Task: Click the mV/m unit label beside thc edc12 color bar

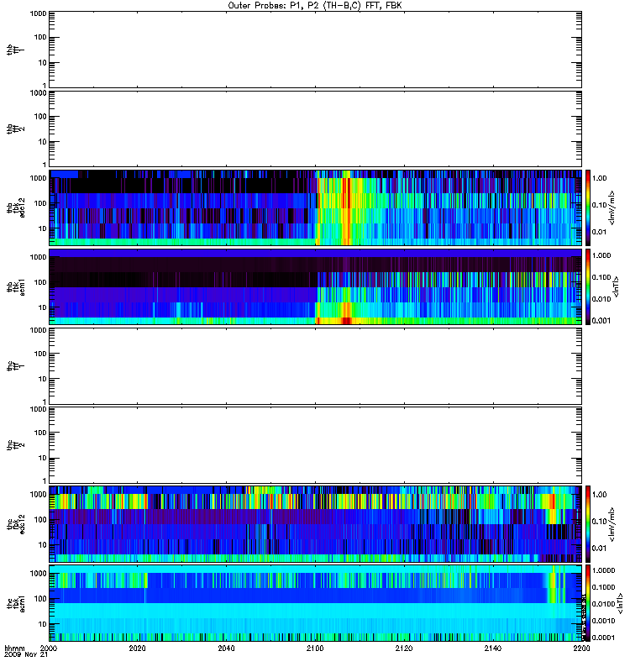Action: pyautogui.click(x=612, y=524)
